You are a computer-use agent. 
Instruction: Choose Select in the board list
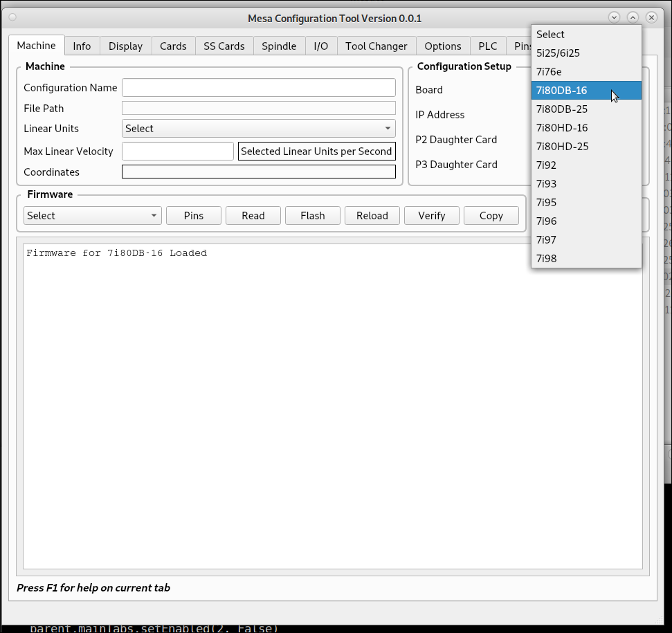click(586, 35)
